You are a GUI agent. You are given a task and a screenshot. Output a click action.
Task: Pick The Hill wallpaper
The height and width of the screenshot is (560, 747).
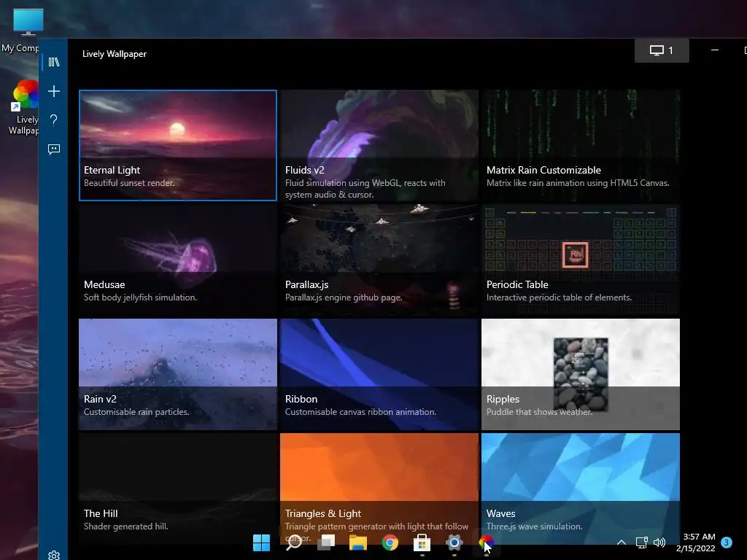178,489
